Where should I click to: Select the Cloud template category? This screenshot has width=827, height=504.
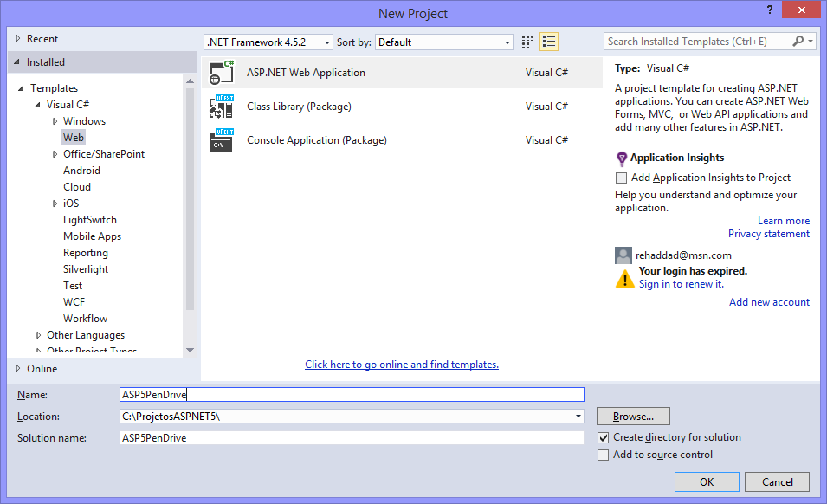(x=77, y=187)
